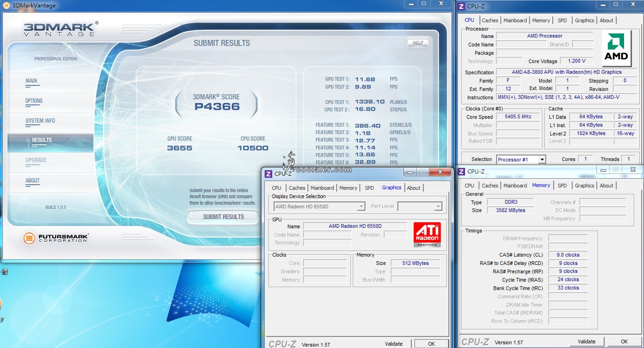
Task: Click the CPU-Z icon in the top-right CPU window title bar
Action: click(x=461, y=6)
